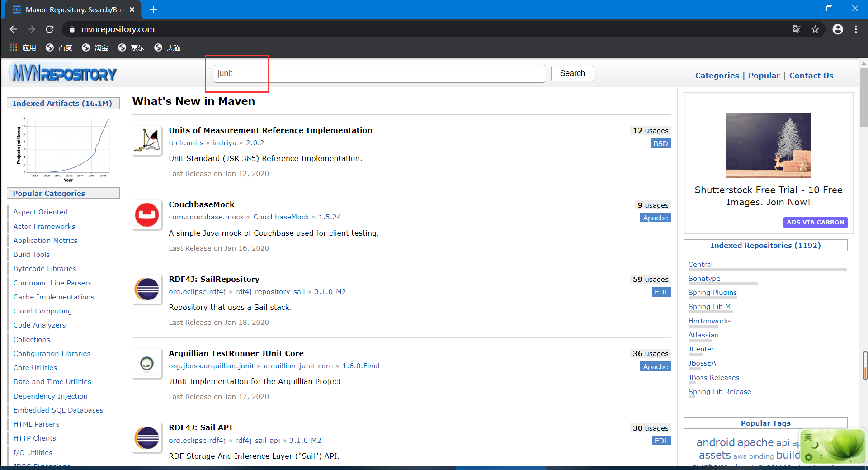Bookmark this page with the star icon

pyautogui.click(x=815, y=29)
